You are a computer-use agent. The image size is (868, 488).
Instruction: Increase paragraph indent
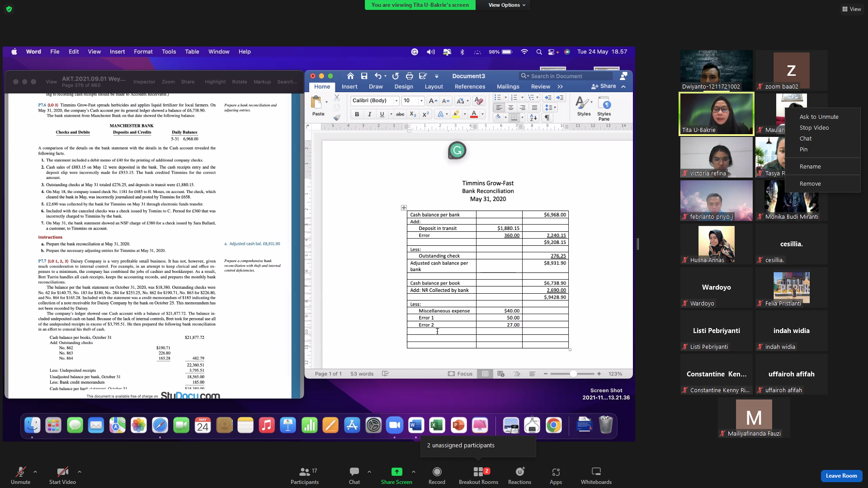point(560,98)
